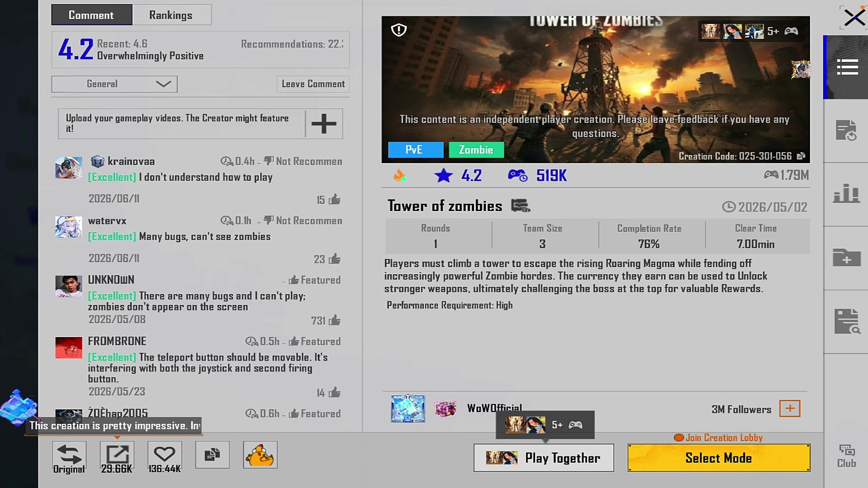Toggle the heart favorite showing 136.44K
The image size is (868, 488).
165,457
